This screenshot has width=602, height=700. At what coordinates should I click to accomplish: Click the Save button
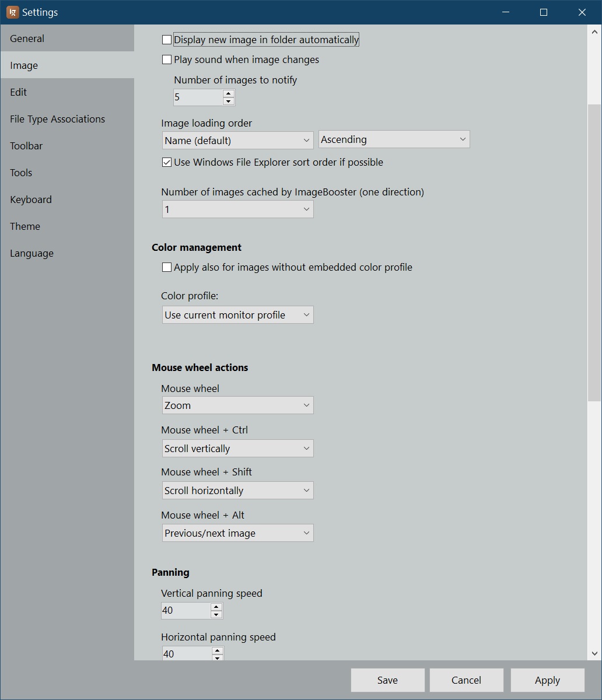[x=388, y=680]
